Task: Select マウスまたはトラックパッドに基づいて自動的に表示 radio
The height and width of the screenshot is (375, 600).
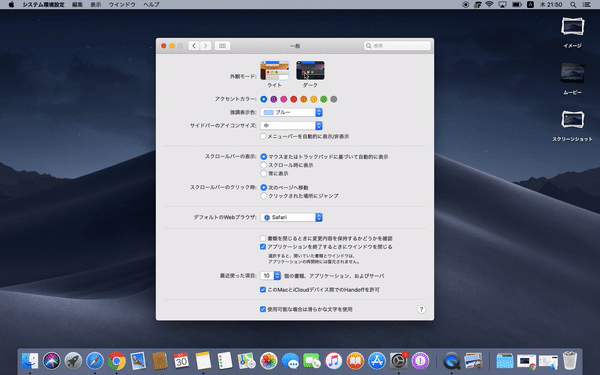Action: (264, 157)
